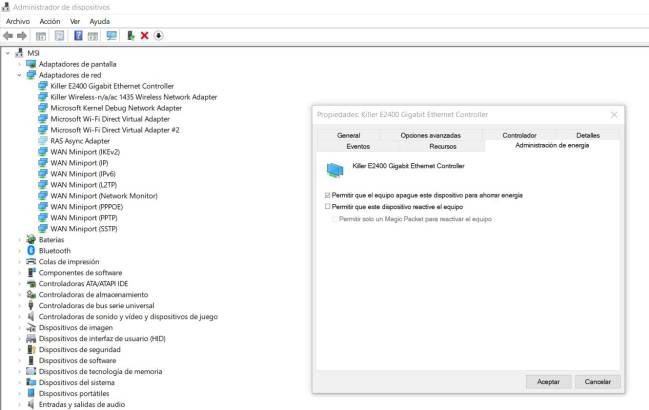Click the disable device down-arrow icon
The width and height of the screenshot is (649, 410).
pyautogui.click(x=159, y=36)
